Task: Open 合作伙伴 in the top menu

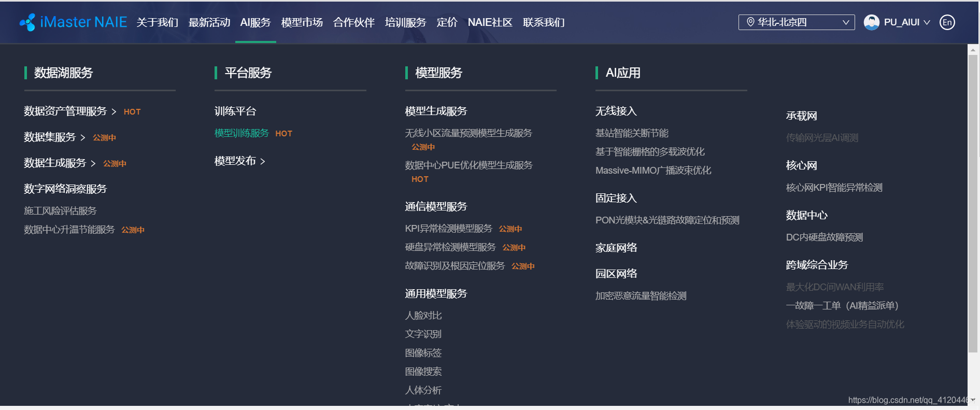Action: (x=353, y=22)
